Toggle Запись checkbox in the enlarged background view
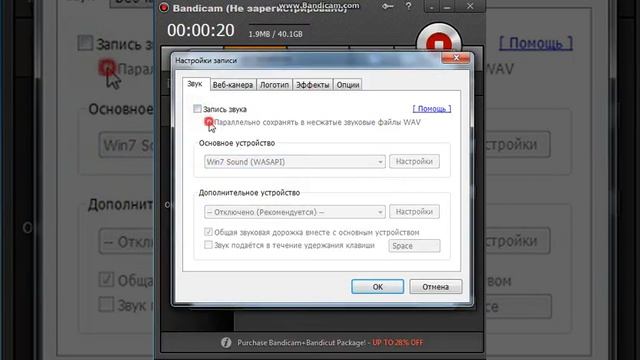 point(85,43)
